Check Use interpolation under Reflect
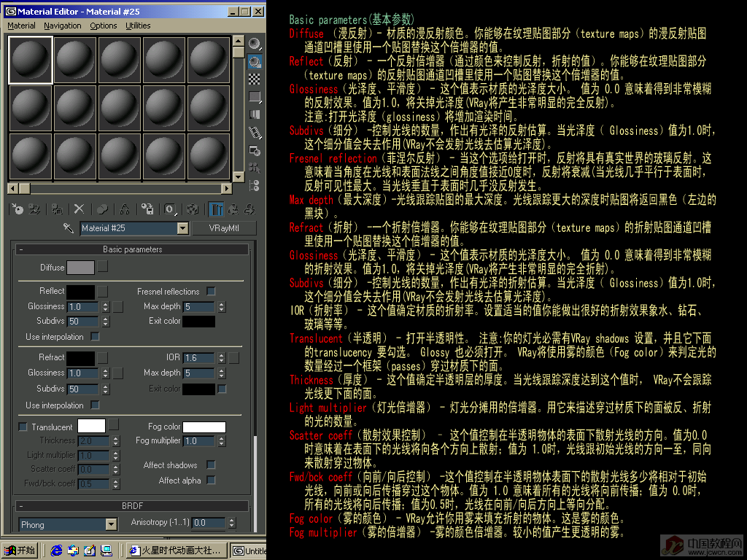 [x=96, y=337]
